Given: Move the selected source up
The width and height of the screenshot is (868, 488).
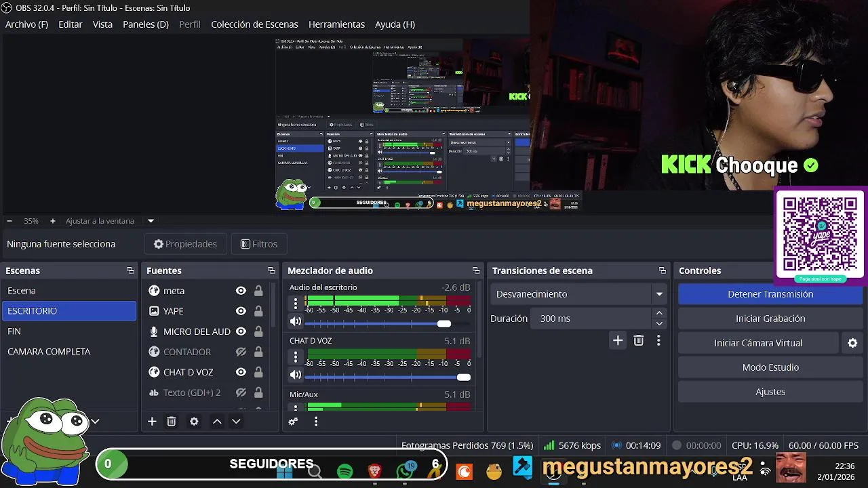Looking at the screenshot, I should (x=217, y=422).
